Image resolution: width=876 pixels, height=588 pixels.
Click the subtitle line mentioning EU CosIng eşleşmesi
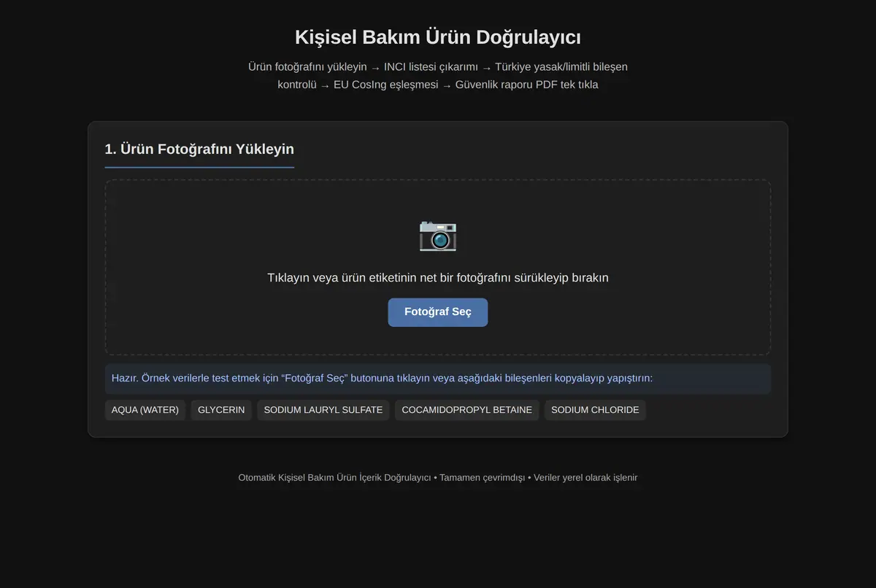438,85
